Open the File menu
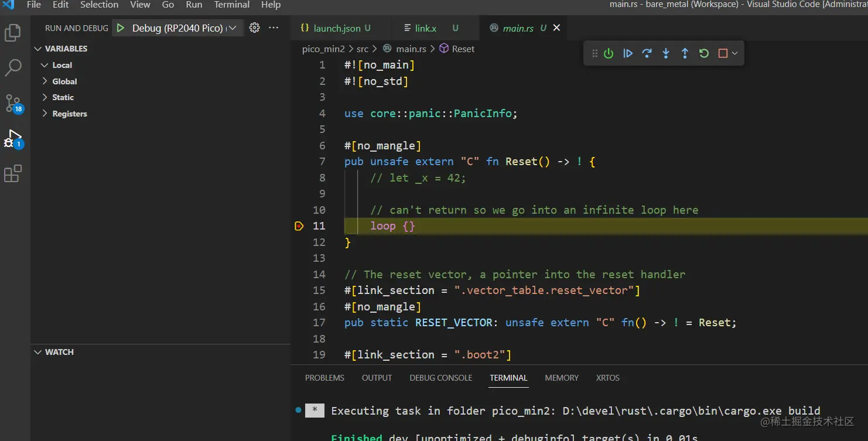This screenshot has width=868, height=441. [x=34, y=5]
